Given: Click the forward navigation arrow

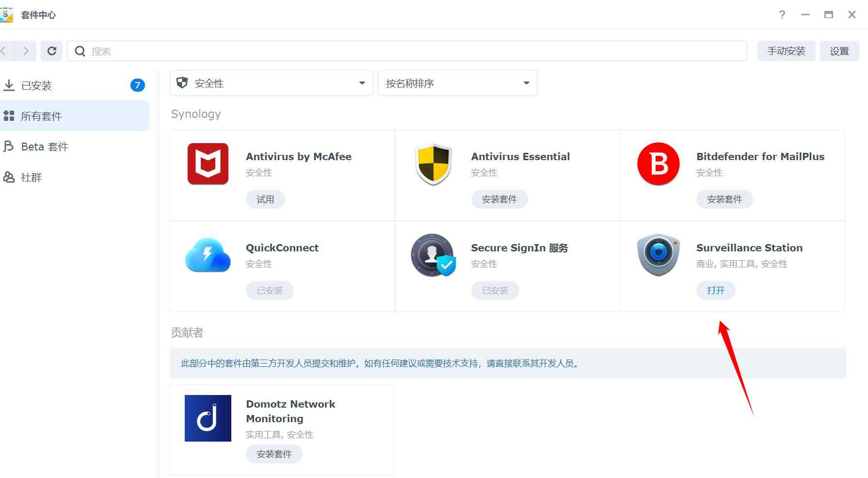Looking at the screenshot, I should tap(25, 50).
